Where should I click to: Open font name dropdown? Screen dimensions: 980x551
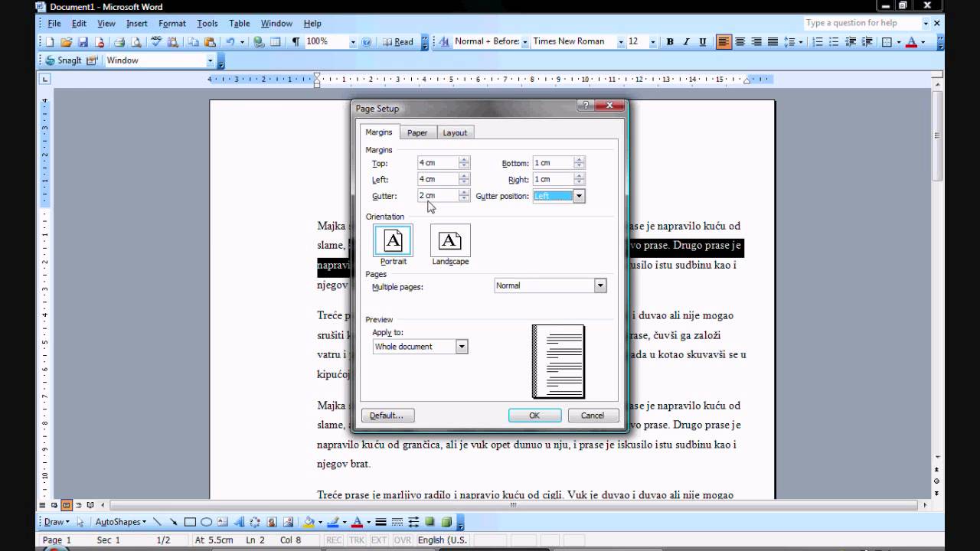pos(620,42)
